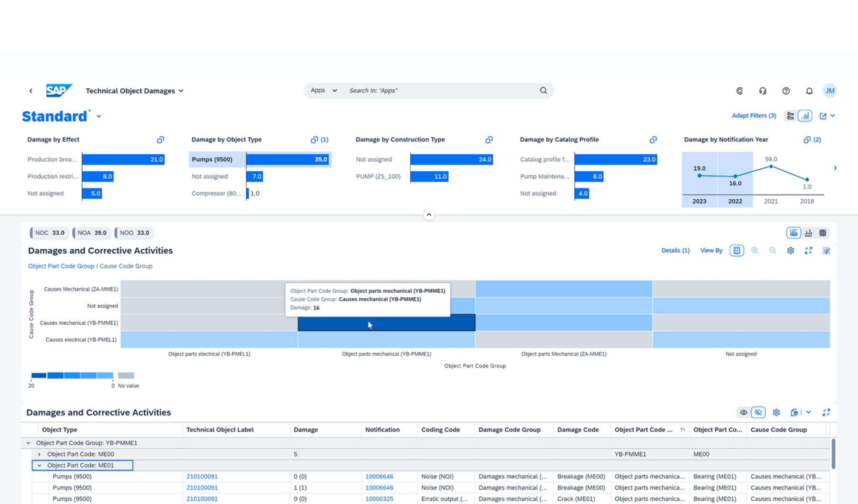Switch the heatmap view to bar chart display

[808, 233]
